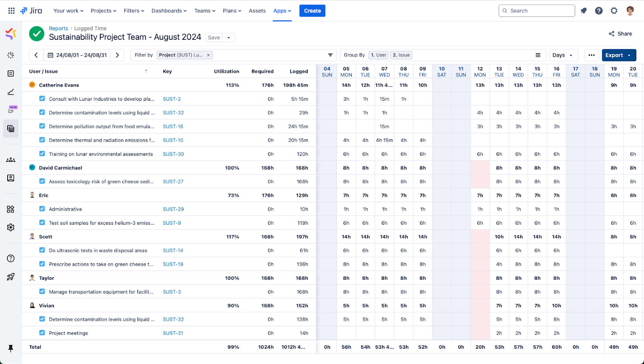The width and height of the screenshot is (644, 364).
Task: Open the help question mark icon
Action: click(x=599, y=11)
